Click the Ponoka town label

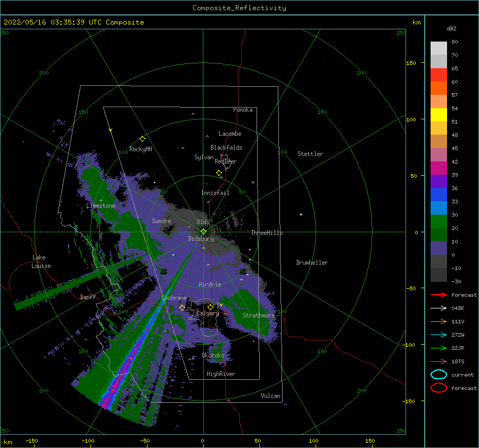[x=243, y=110]
